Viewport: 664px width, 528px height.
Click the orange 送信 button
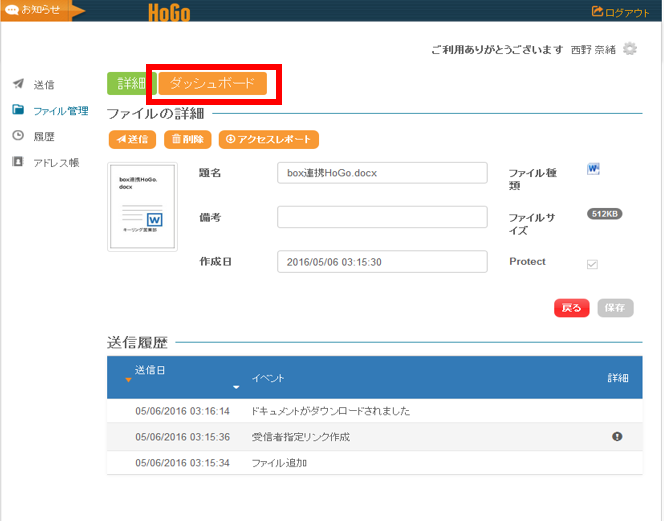pyautogui.click(x=132, y=140)
